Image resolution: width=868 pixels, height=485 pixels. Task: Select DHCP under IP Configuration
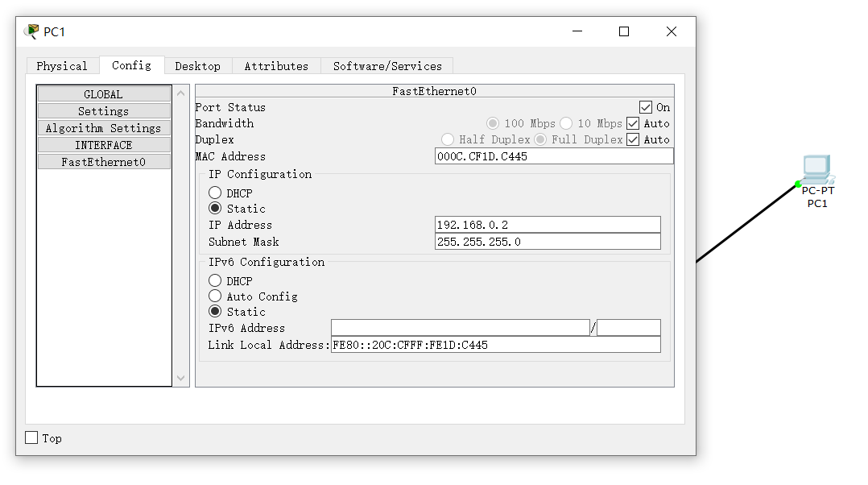[215, 193]
